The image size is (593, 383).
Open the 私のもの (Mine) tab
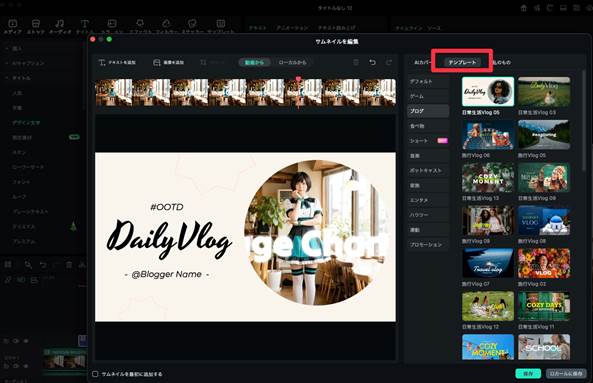[x=501, y=62]
